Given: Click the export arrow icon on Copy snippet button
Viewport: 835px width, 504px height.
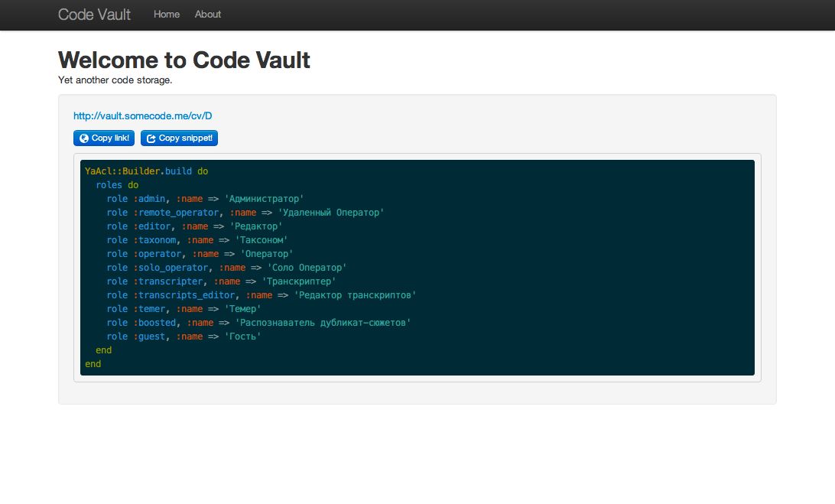Looking at the screenshot, I should 151,138.
